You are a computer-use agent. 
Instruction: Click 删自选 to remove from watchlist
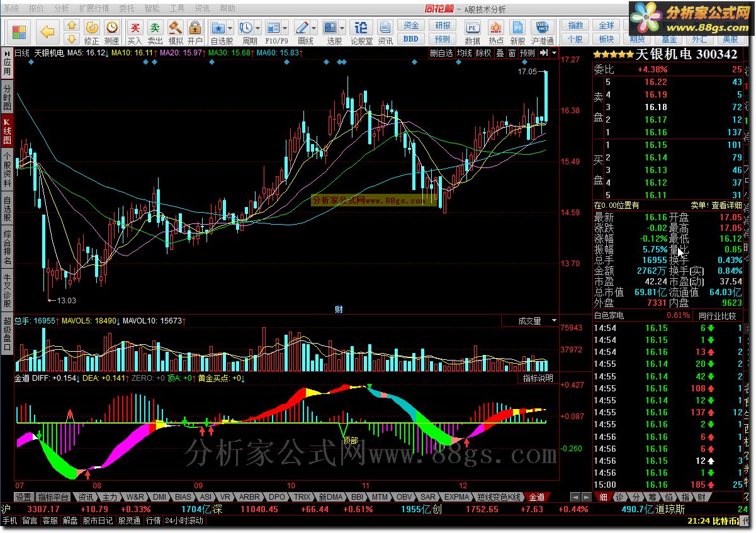(441, 53)
